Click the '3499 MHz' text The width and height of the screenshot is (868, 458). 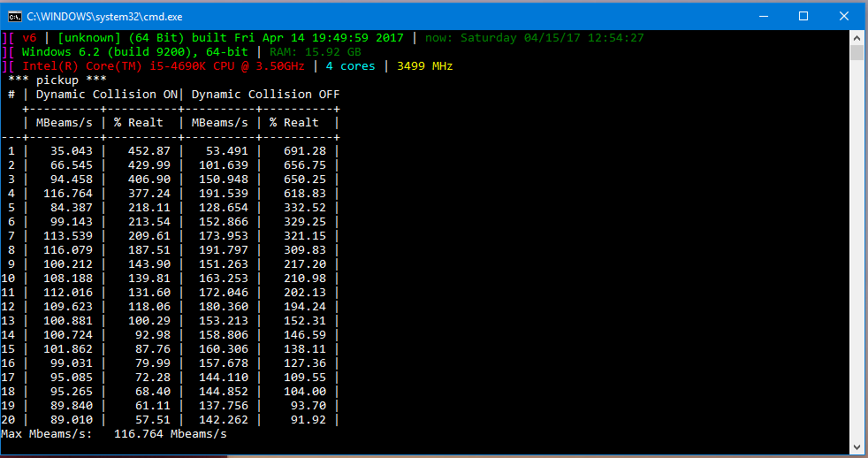425,66
